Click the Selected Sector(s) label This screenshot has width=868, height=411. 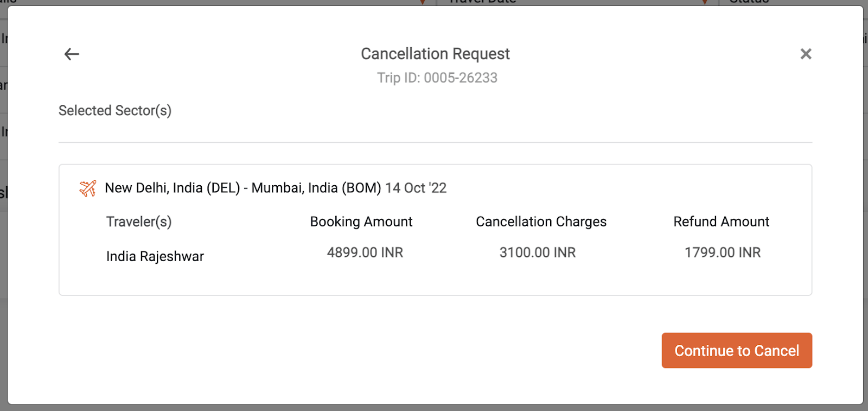(x=115, y=111)
